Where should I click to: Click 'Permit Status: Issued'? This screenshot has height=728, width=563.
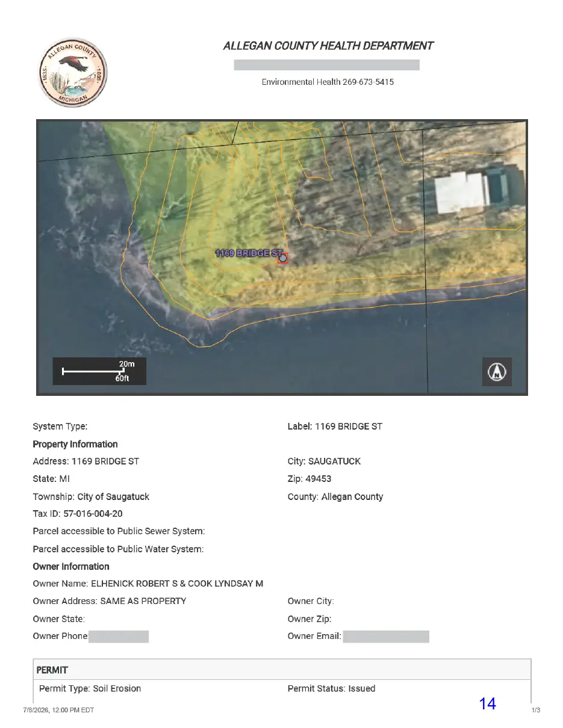332,688
